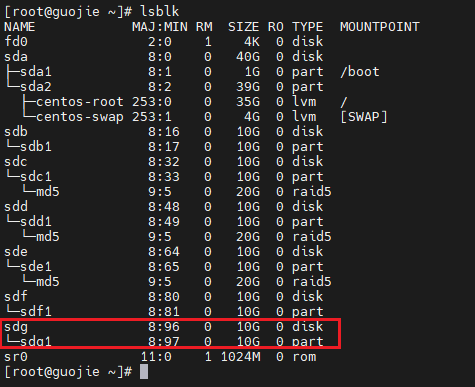The image size is (475, 387).
Task: Click the /boot mountpoint
Action: click(x=360, y=72)
